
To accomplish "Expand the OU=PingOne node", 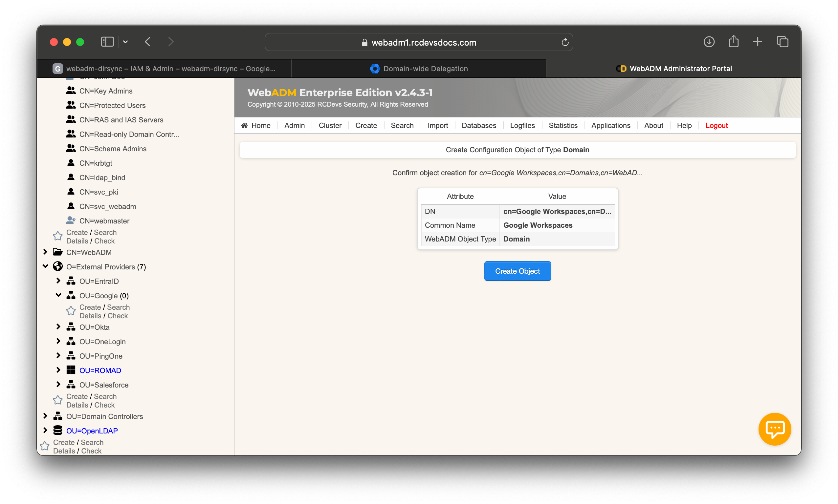I will tap(58, 356).
